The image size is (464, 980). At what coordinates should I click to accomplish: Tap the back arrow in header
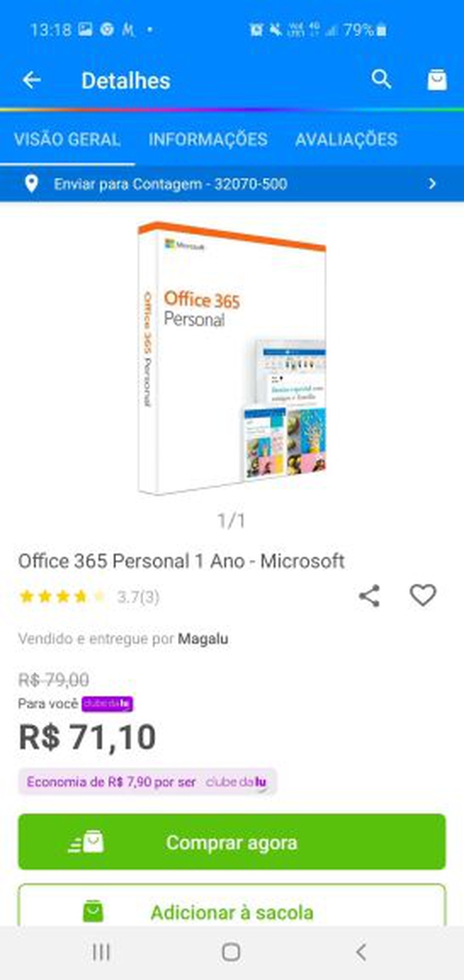click(32, 80)
